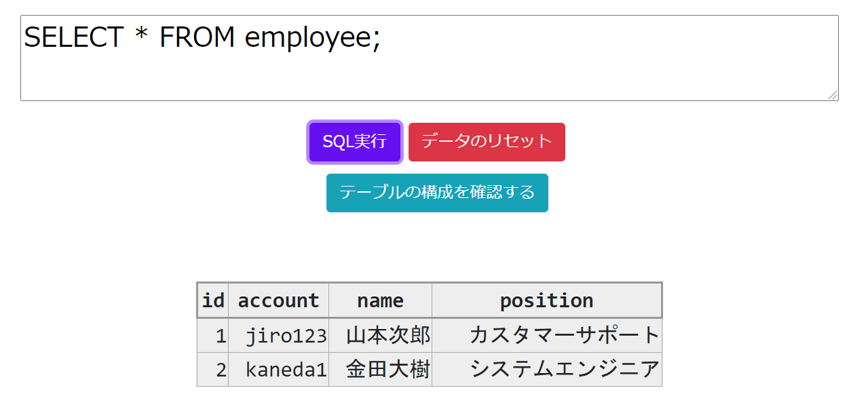
Task: Click the カスタマーサポート position cell
Action: click(x=546, y=335)
